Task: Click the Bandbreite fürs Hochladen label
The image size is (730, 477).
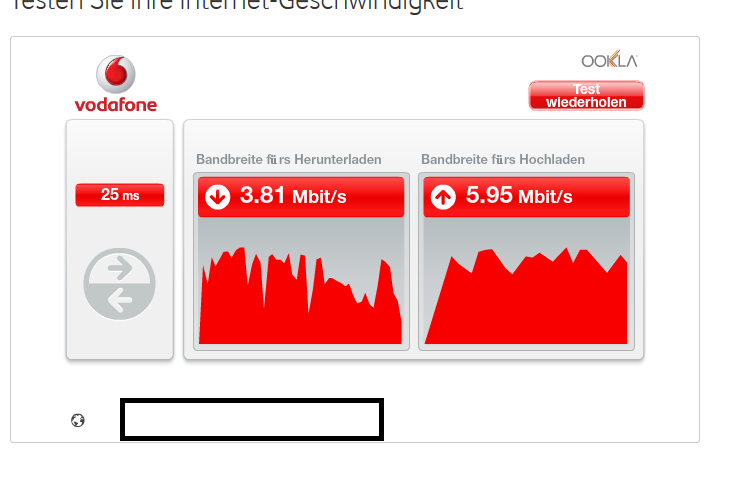Action: 503,160
